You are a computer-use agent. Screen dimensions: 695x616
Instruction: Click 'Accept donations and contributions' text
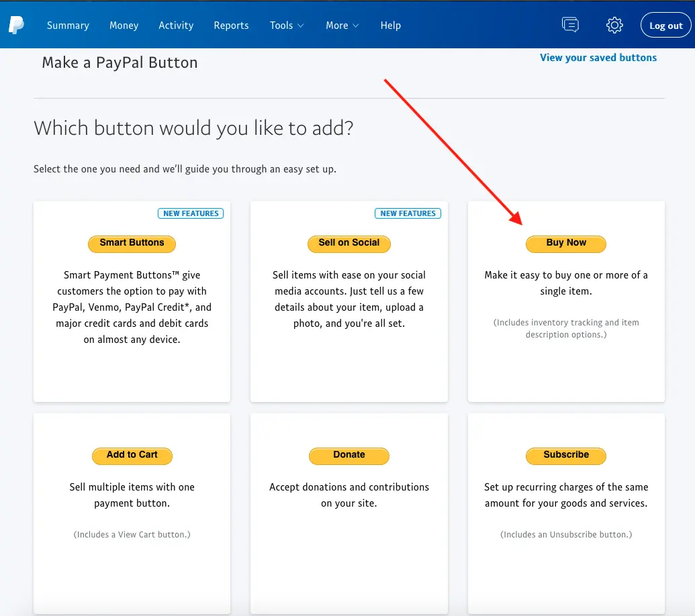349,495
